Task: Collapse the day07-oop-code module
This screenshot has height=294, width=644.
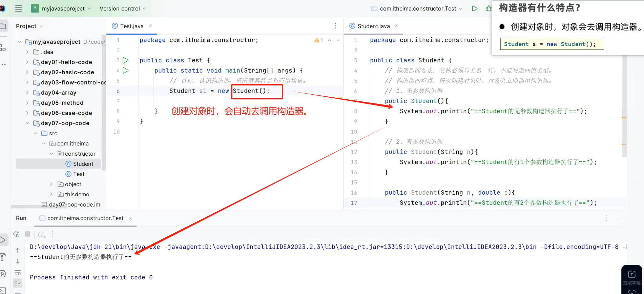Action: pyautogui.click(x=27, y=123)
